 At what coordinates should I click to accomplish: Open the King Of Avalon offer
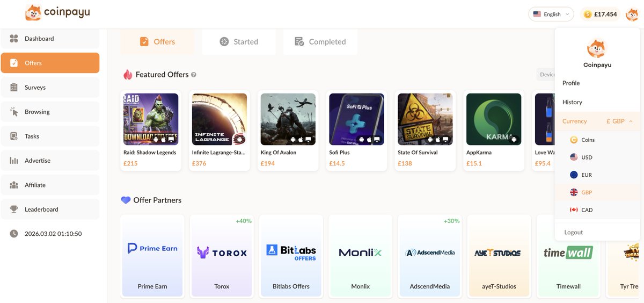click(x=288, y=131)
